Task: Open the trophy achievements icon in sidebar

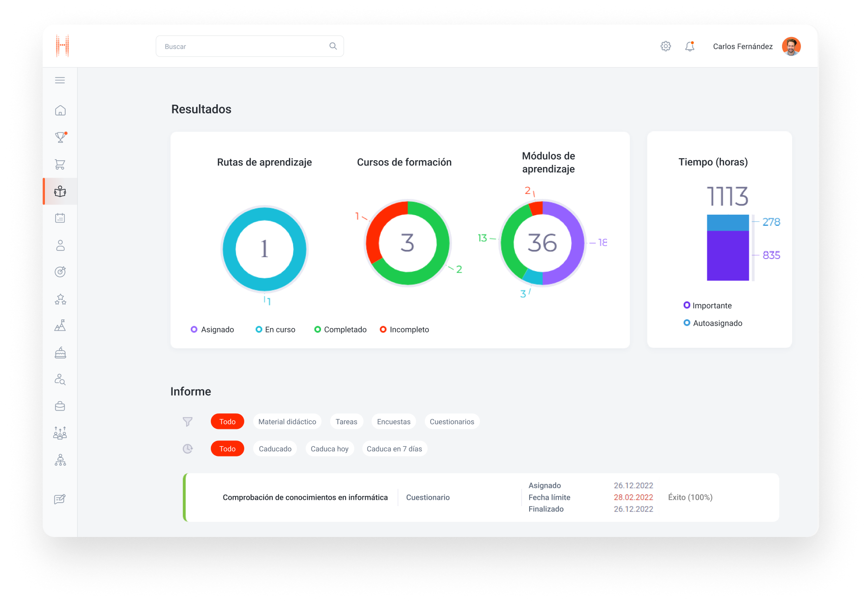Action: 60,137
